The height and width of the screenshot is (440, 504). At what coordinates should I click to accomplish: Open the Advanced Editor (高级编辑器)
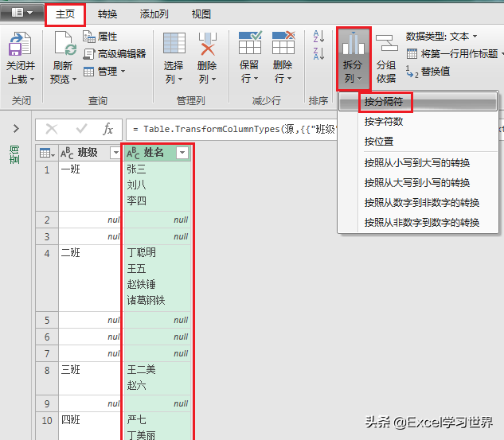click(x=115, y=54)
